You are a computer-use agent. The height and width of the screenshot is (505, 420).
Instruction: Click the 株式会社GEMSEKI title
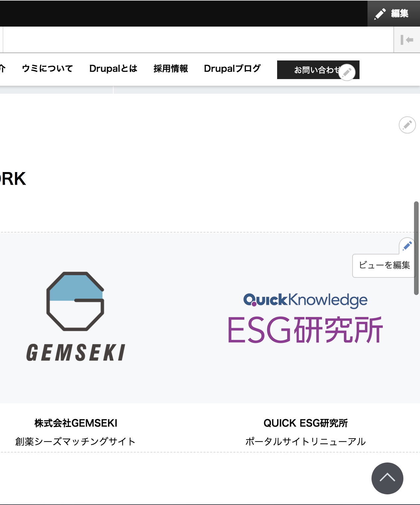coord(76,423)
